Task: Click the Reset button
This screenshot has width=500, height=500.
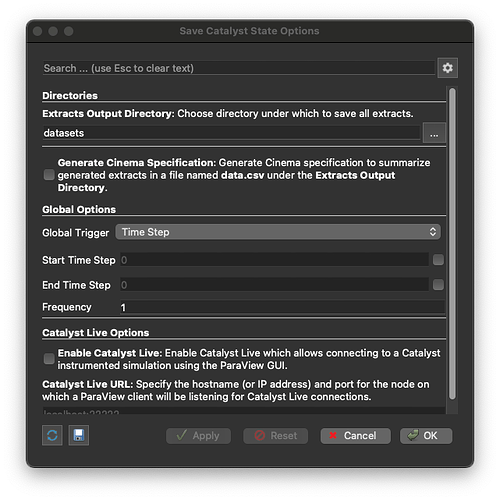Action: [x=276, y=436]
